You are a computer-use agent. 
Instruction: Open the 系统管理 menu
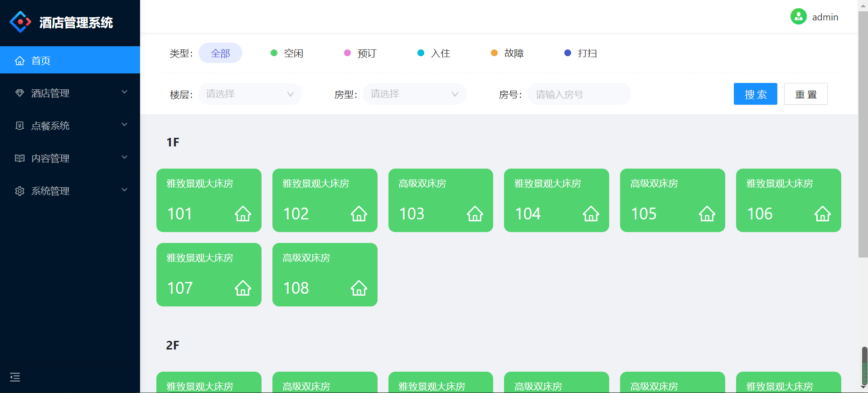click(70, 191)
